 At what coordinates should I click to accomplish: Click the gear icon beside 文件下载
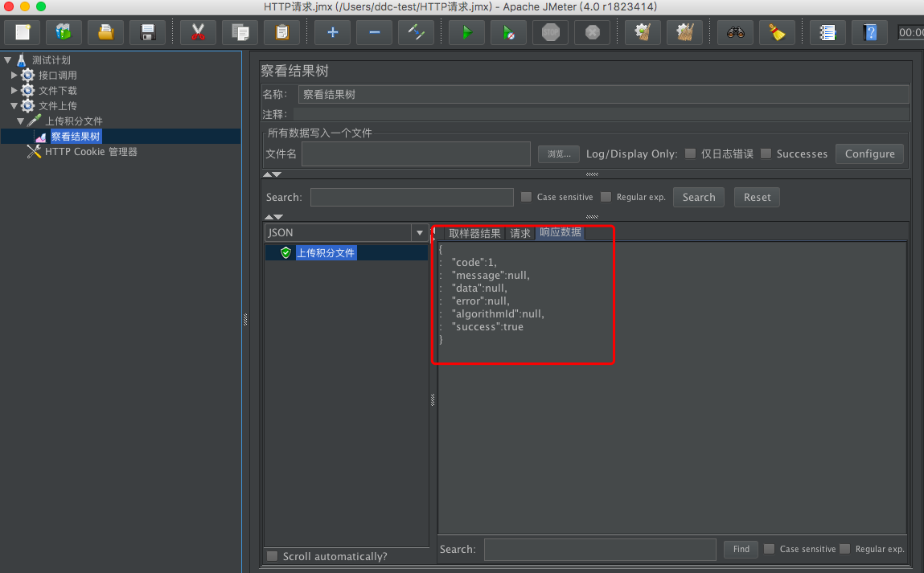(x=27, y=90)
